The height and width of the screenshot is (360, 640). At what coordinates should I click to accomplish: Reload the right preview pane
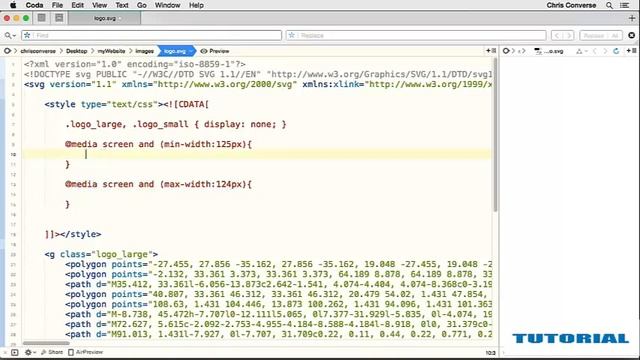coord(616,51)
